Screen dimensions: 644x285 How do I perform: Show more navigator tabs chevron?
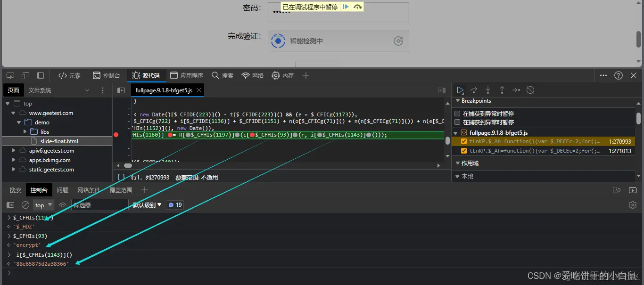[87, 90]
